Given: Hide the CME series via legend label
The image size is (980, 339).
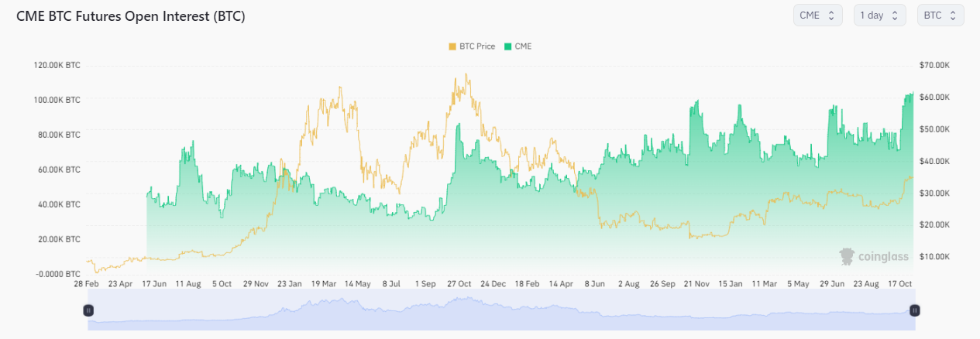Looking at the screenshot, I should 523,46.
